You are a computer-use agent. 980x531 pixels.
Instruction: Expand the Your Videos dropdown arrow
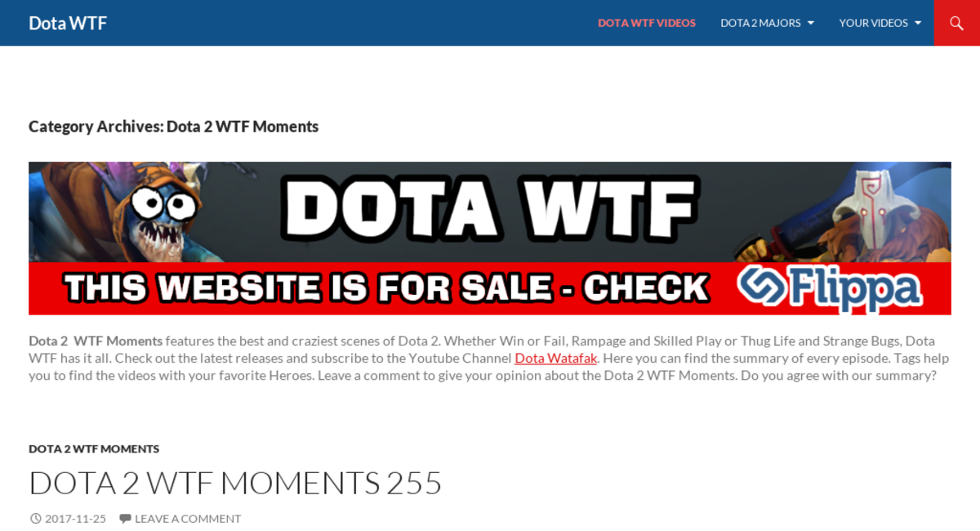click(x=918, y=23)
